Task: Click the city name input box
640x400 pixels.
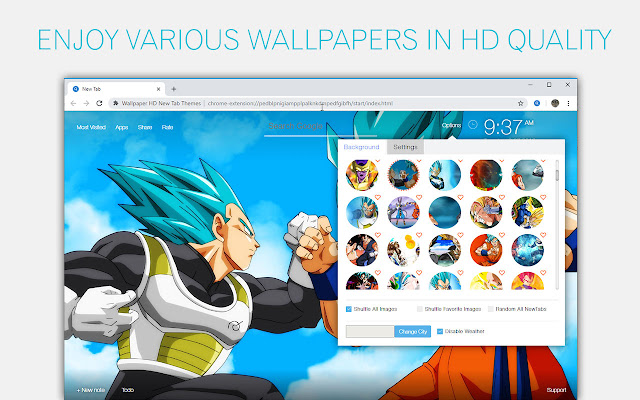Action: pos(370,331)
